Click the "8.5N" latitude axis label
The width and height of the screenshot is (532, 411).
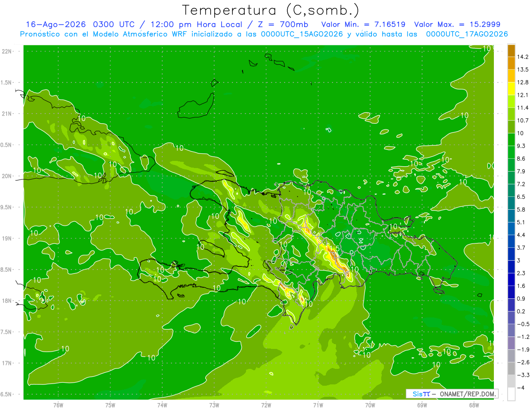point(7,270)
